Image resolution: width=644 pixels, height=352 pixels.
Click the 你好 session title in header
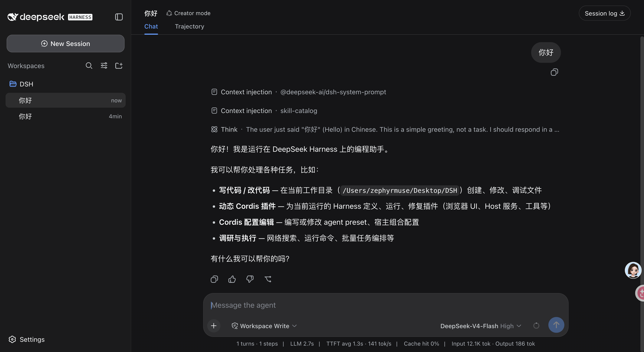(x=151, y=13)
